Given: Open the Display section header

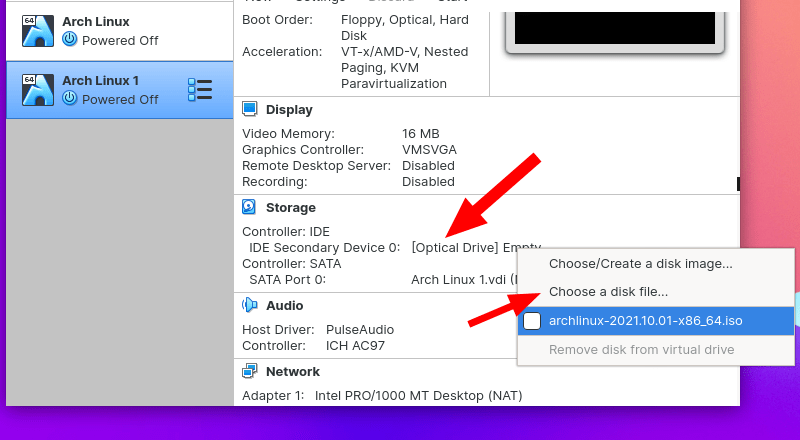Looking at the screenshot, I should pos(289,109).
